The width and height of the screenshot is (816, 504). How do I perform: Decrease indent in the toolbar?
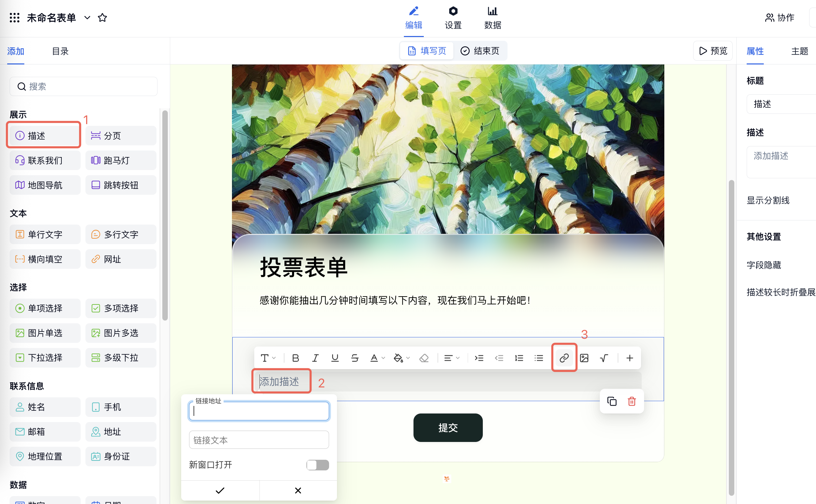coord(499,358)
